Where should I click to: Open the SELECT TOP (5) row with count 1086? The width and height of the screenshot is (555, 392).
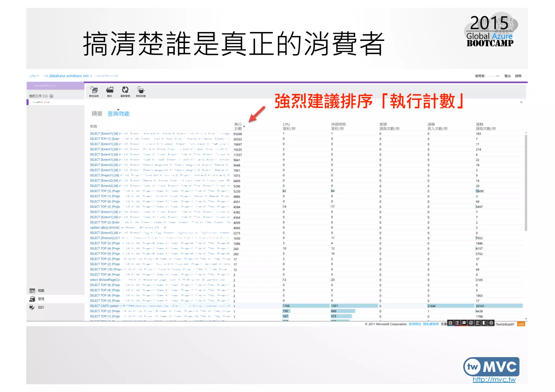(x=306, y=244)
